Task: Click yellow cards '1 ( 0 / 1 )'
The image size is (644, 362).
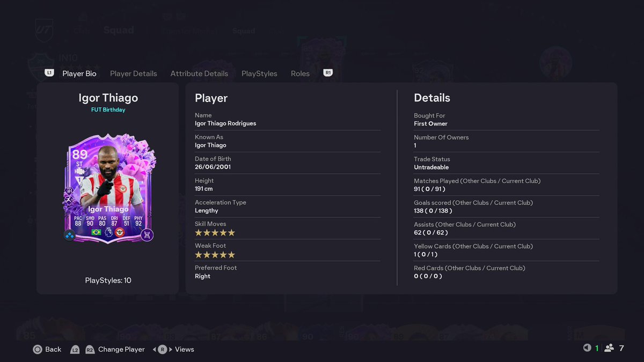Action: click(427, 255)
